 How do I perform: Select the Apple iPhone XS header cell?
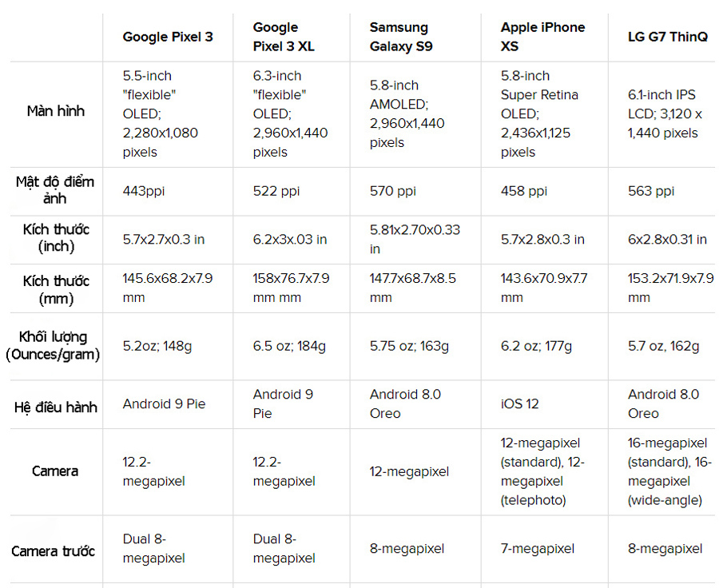click(542, 37)
